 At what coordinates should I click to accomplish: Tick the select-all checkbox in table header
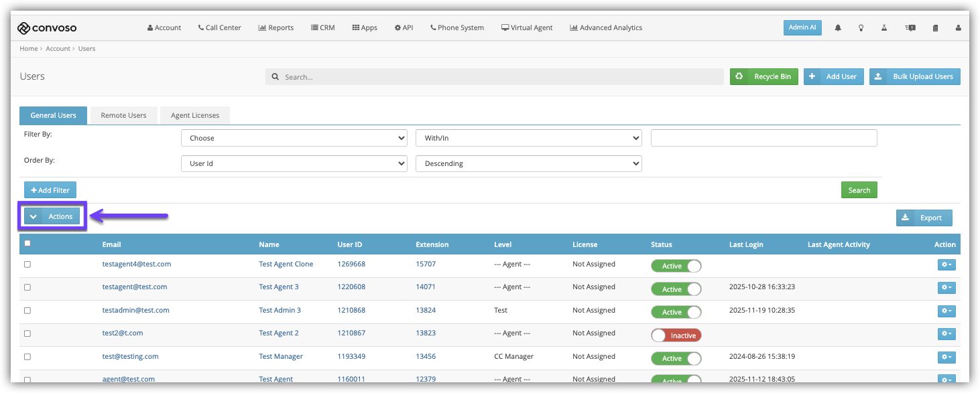point(27,243)
